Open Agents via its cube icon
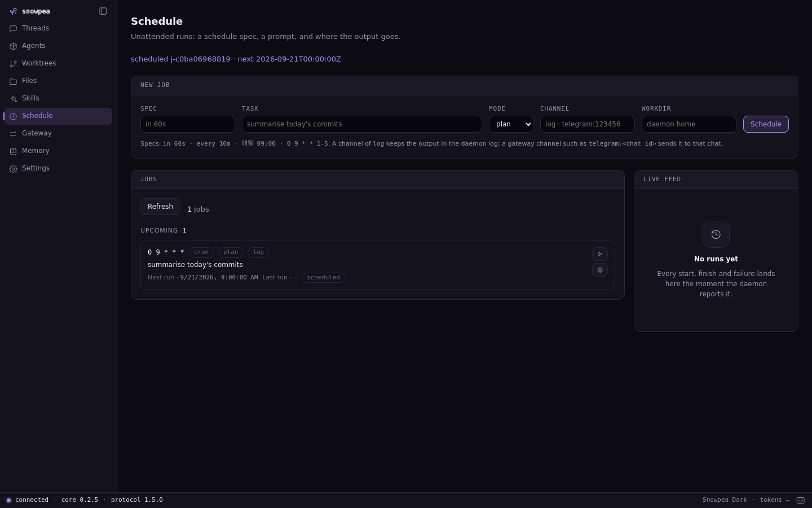Screen dimensions: 812x508 pyautogui.click(x=13, y=46)
